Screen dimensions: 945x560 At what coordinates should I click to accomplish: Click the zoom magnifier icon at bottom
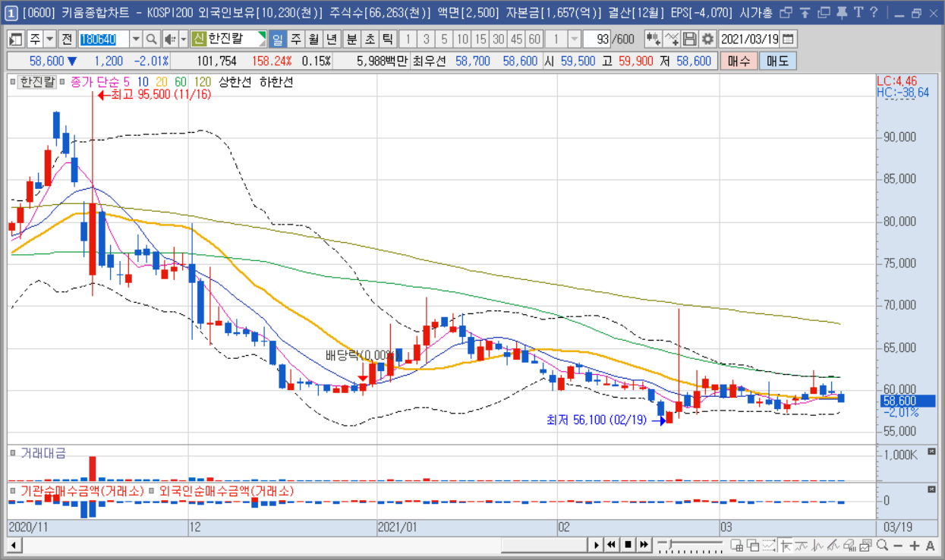882,545
